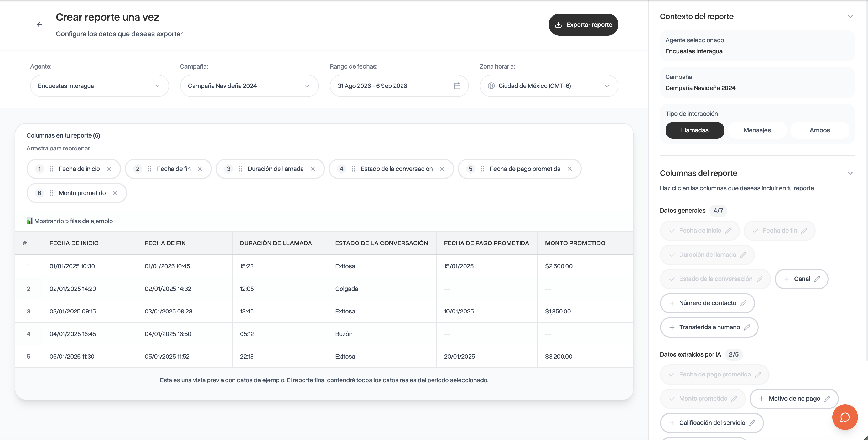Open the date range calendar icon
This screenshot has width=868, height=440.
(457, 86)
